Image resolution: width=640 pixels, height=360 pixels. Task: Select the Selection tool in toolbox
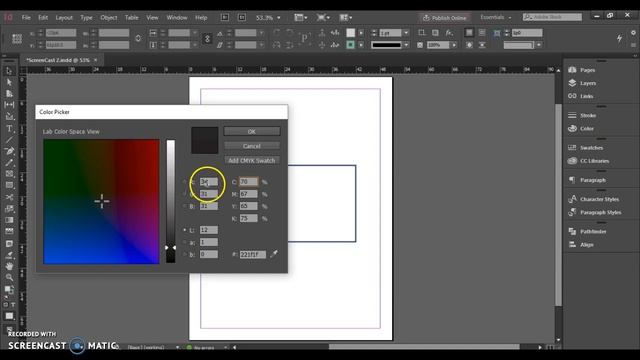point(9,71)
